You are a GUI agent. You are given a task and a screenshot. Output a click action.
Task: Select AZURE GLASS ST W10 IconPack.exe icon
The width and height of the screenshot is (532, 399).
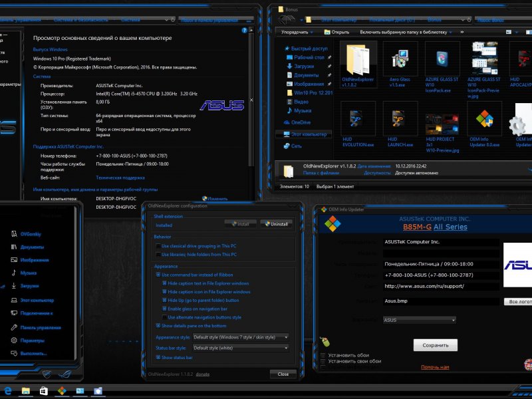pos(442,58)
